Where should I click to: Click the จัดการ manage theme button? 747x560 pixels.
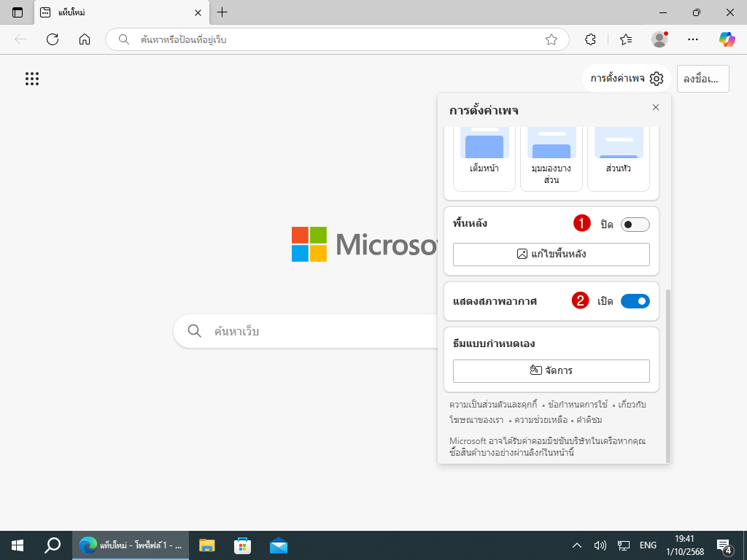(551, 370)
